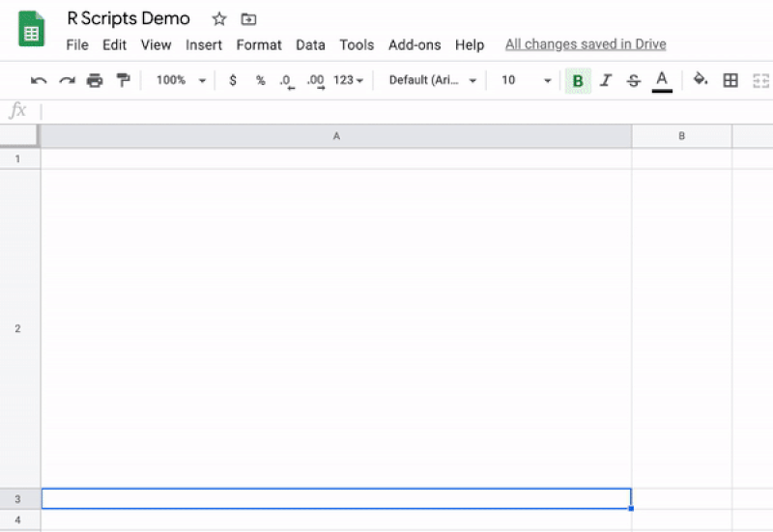Open the text color picker
The height and width of the screenshot is (532, 773).
pyautogui.click(x=662, y=81)
